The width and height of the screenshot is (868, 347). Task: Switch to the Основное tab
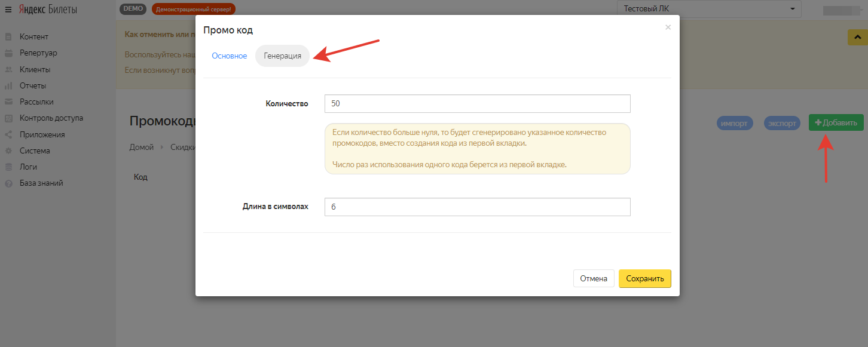(x=229, y=56)
